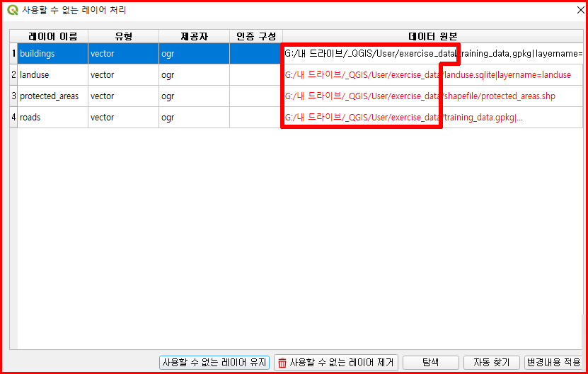Click the buildings data source path cell
588x374 pixels.
[433, 53]
